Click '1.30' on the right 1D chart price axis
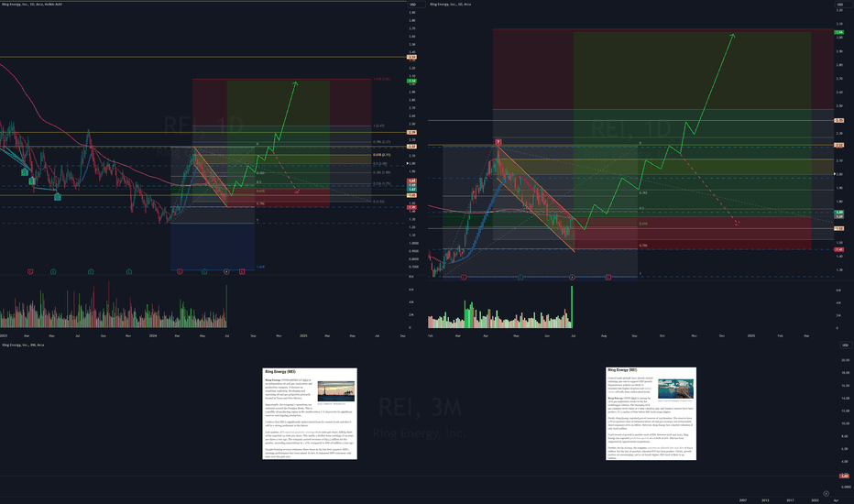The image size is (854, 504). [839, 269]
